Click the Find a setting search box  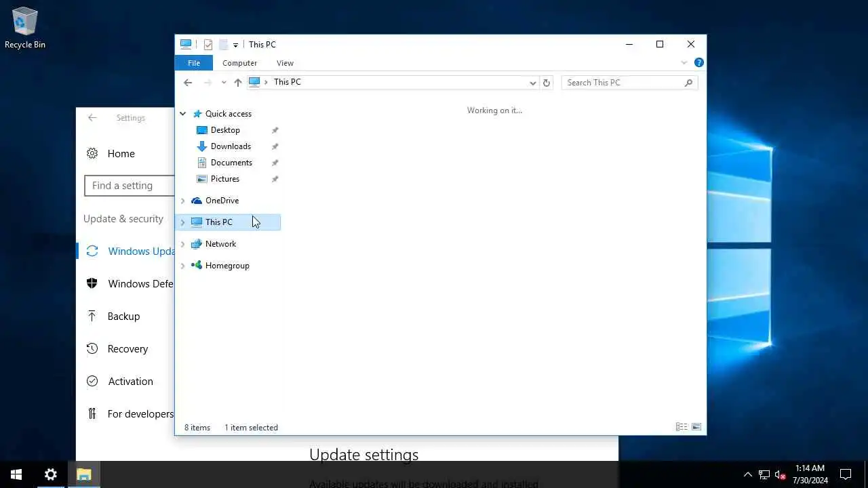130,186
